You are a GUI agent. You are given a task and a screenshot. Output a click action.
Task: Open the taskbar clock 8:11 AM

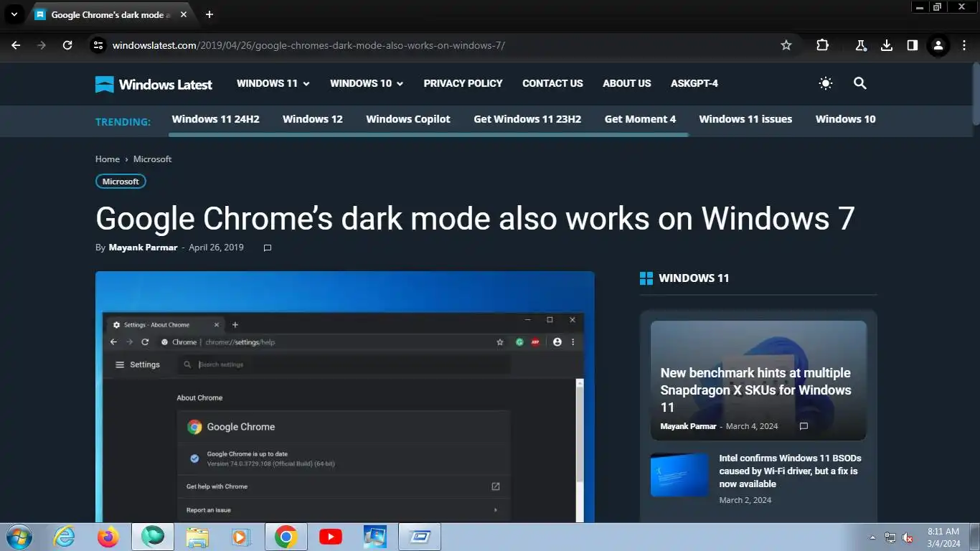click(x=943, y=537)
